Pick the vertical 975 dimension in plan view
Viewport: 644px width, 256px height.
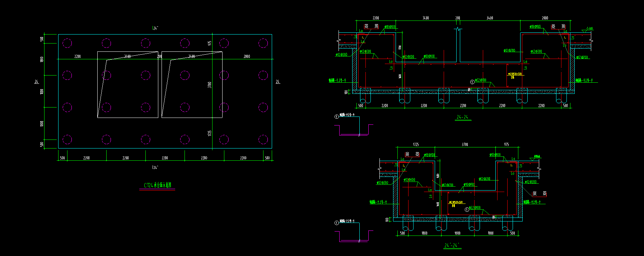(210, 43)
